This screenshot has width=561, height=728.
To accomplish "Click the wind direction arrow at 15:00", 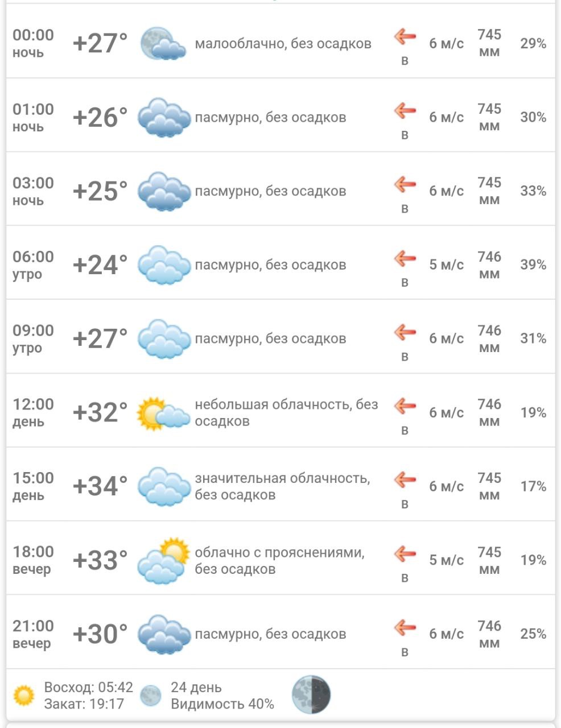I will coord(405,479).
